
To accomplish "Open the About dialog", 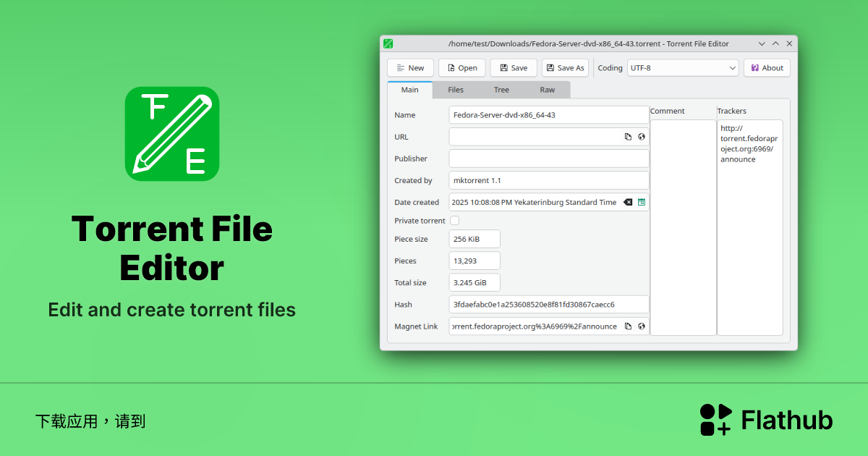I will coord(767,68).
